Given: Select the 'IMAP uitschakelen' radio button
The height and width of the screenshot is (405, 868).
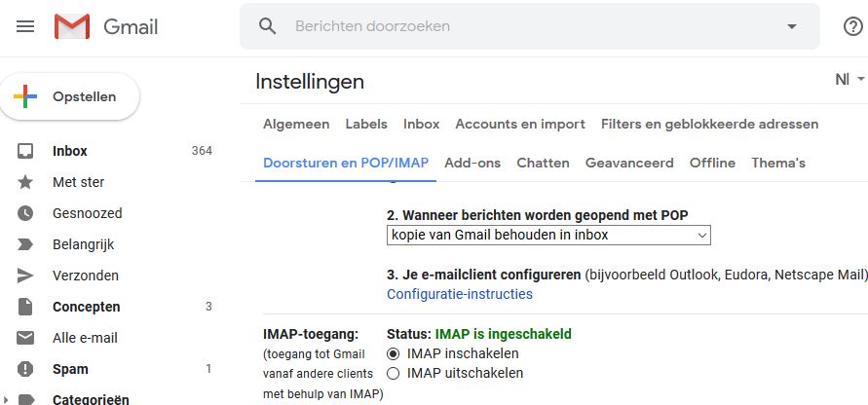Looking at the screenshot, I should tap(393, 374).
